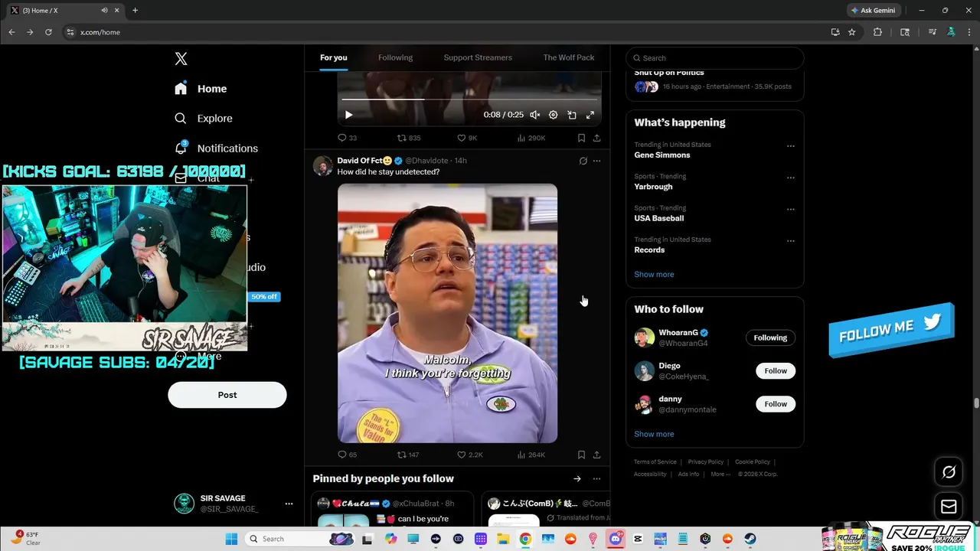
Task: Click the X search field
Action: (x=715, y=58)
